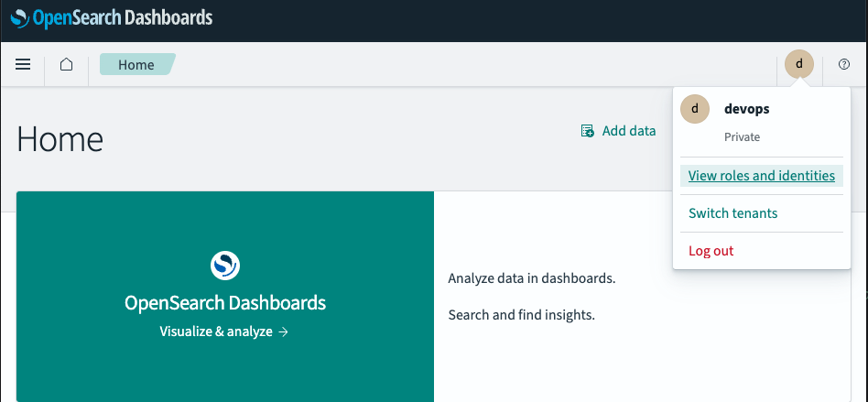Viewport: 868px width, 402px height.
Task: Click the Private tenant label
Action: [742, 136]
